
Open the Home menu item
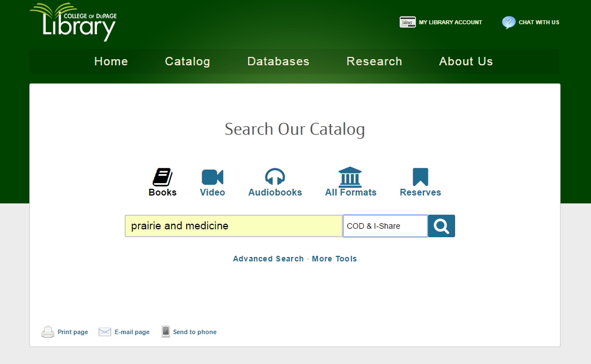111,61
